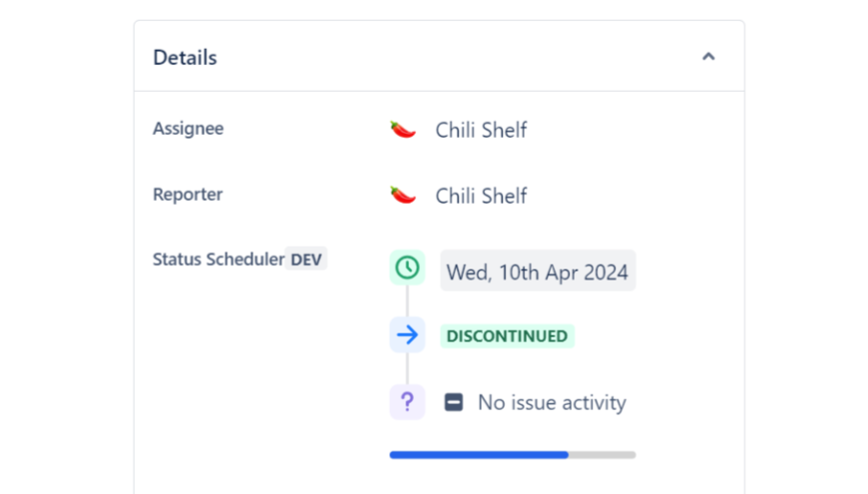This screenshot has height=494, width=868.
Task: Click the DEV badge next to Status Scheduler
Action: (306, 259)
